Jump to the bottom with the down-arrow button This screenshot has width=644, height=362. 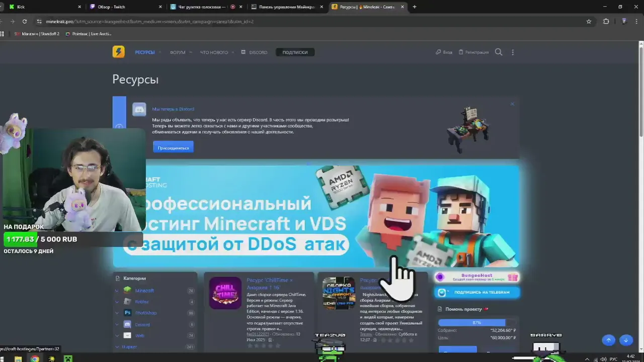click(626, 340)
